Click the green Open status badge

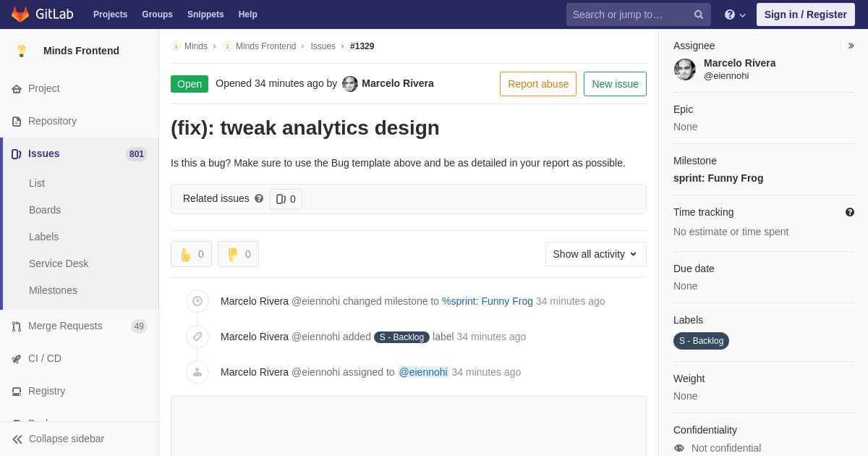(x=190, y=84)
